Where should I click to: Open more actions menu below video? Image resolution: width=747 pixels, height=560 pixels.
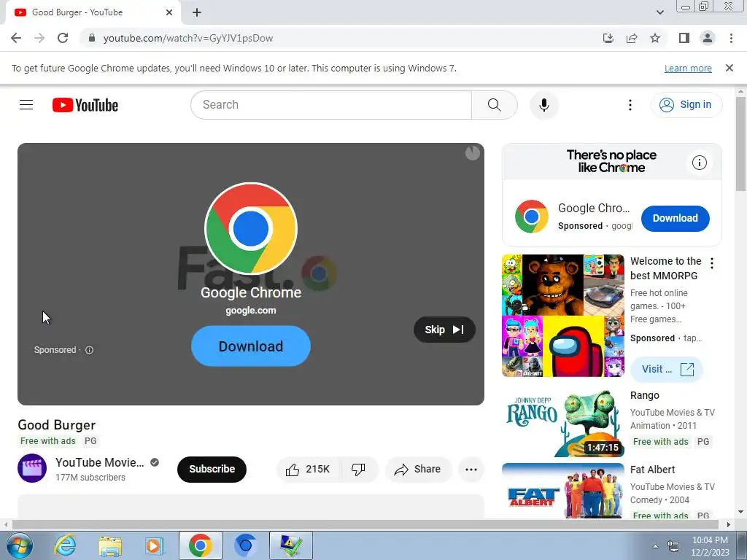pos(471,470)
